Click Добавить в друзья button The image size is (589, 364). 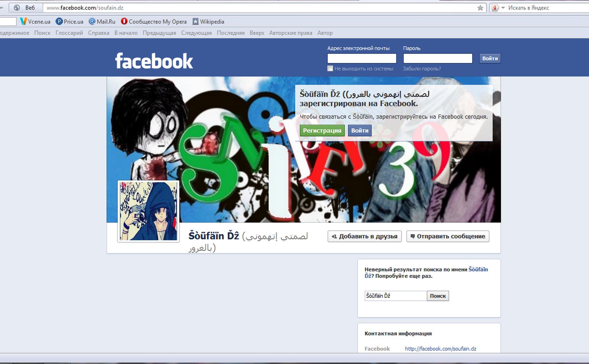pyautogui.click(x=364, y=236)
